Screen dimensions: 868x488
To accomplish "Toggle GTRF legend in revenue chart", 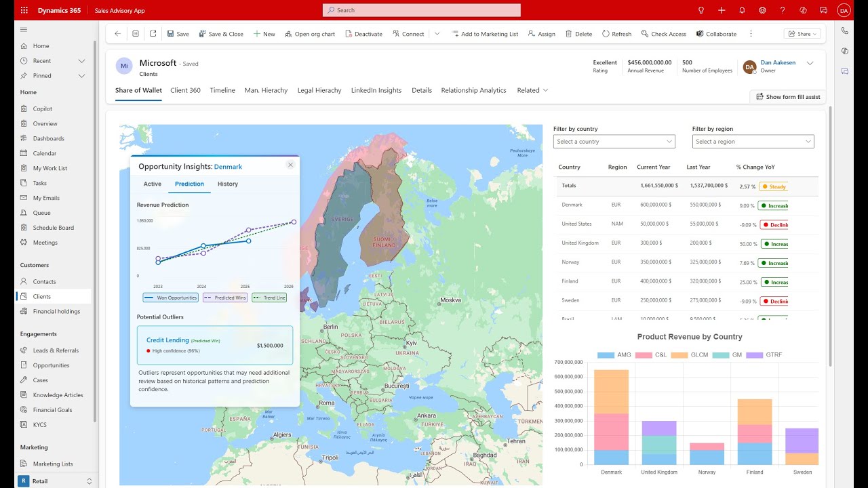I will pyautogui.click(x=764, y=355).
